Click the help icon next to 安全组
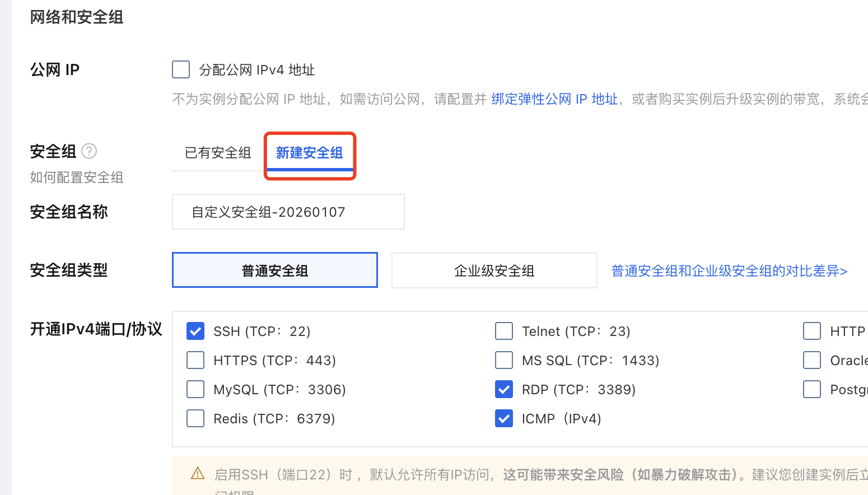868x495 pixels. click(x=89, y=151)
